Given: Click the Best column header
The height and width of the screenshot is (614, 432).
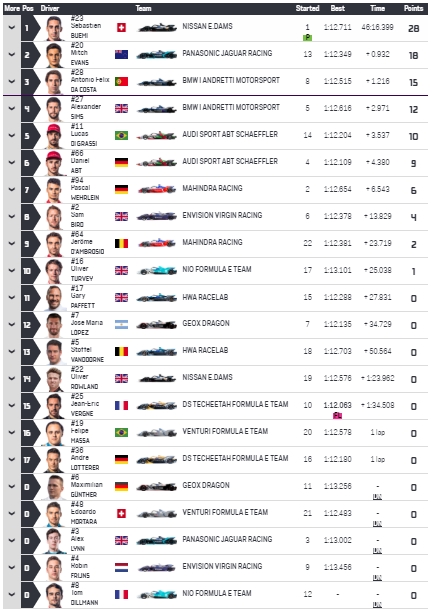Looking at the screenshot, I should click(337, 8).
